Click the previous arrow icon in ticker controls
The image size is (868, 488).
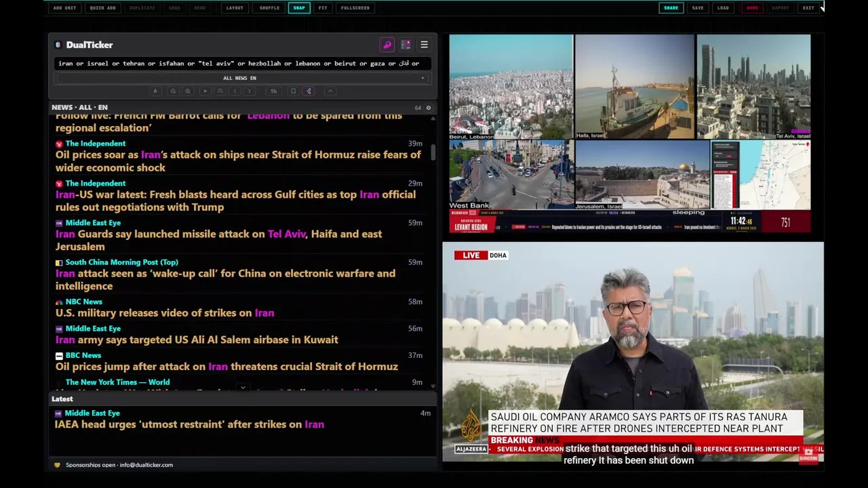coord(235,91)
